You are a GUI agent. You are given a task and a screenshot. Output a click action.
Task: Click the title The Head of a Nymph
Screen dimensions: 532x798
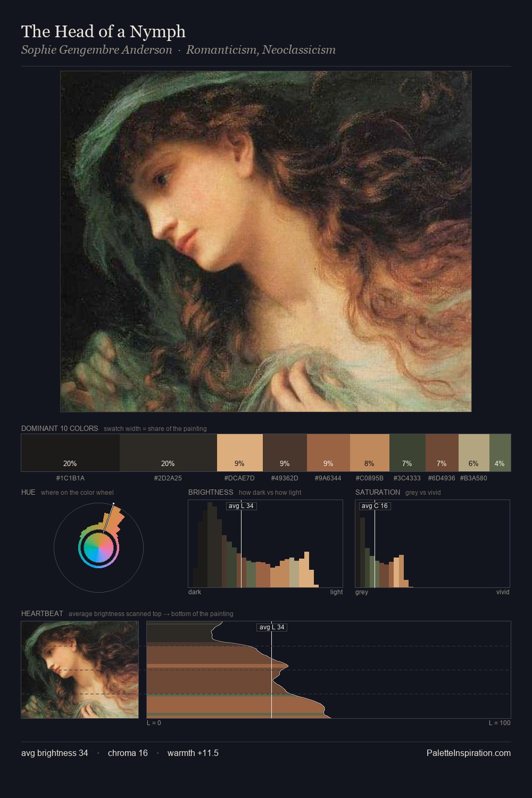coord(104,31)
